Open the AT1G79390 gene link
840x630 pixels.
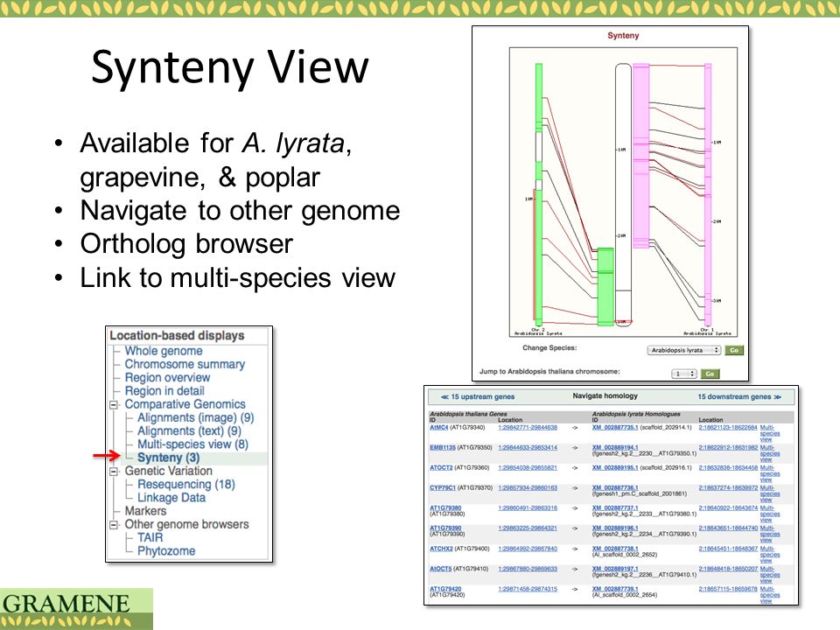445,528
